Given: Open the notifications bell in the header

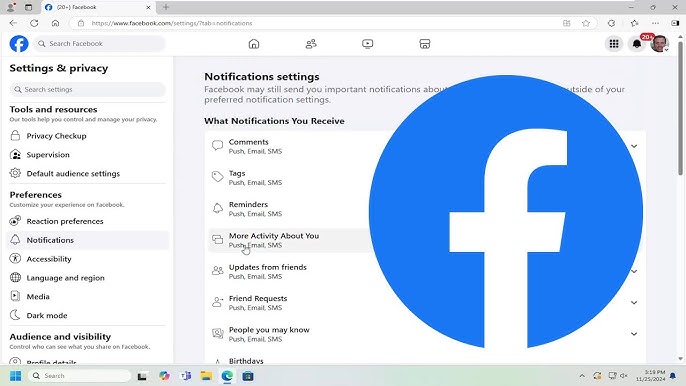Looking at the screenshot, I should tap(637, 44).
